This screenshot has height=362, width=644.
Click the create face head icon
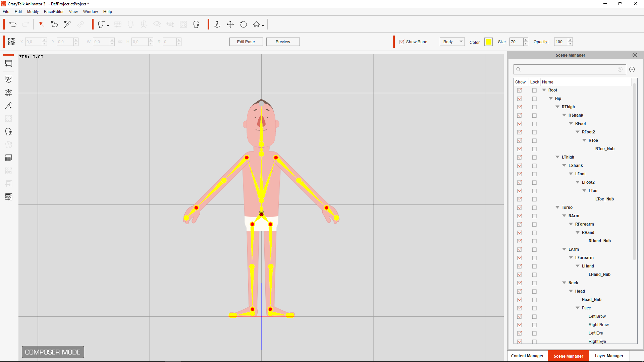101,24
